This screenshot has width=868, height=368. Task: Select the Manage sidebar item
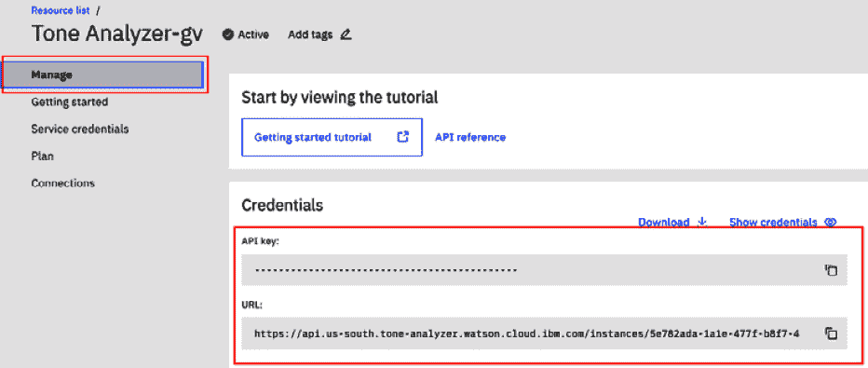[x=102, y=75]
